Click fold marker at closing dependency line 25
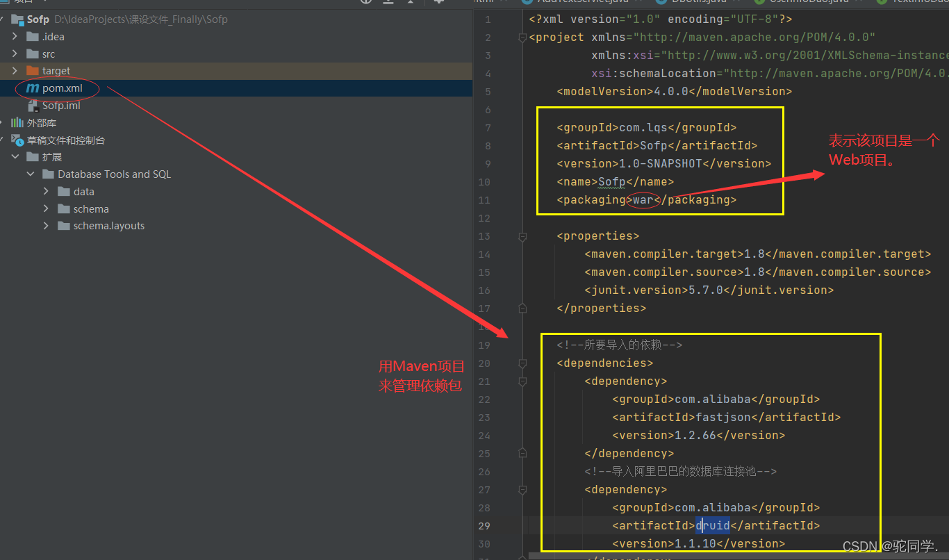949x560 pixels. click(x=522, y=453)
